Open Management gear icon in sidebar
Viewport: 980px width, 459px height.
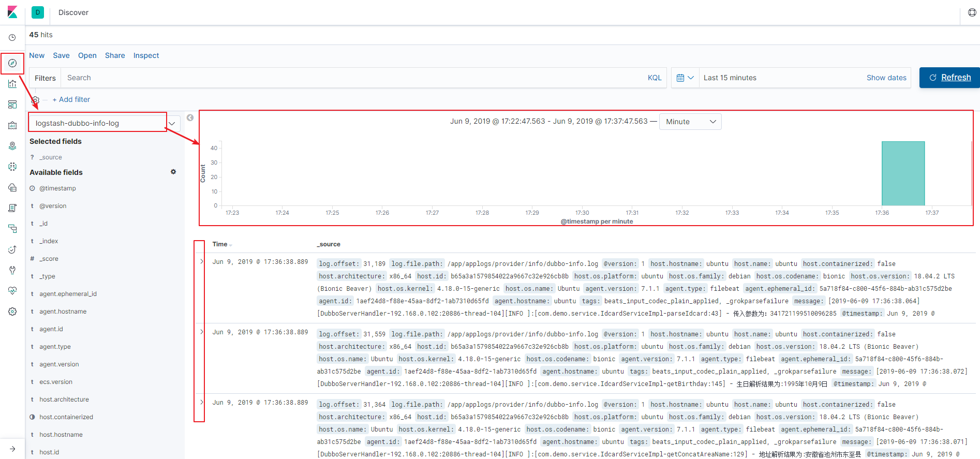click(12, 312)
